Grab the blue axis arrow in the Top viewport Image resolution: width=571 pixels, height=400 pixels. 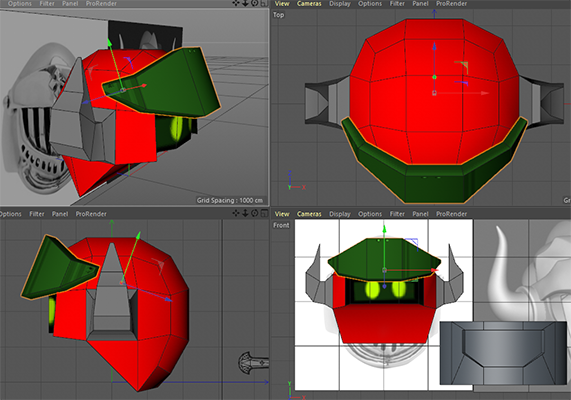click(x=434, y=47)
